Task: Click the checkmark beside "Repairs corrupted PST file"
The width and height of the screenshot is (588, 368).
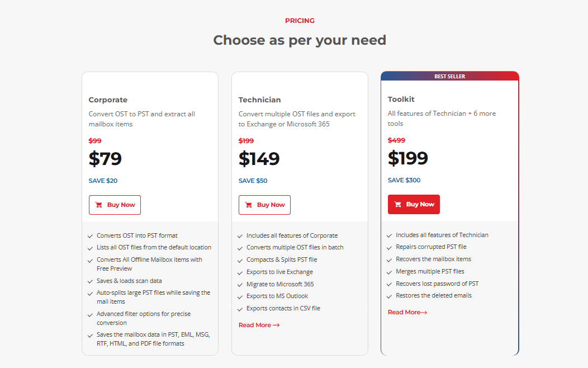Action: coord(389,247)
